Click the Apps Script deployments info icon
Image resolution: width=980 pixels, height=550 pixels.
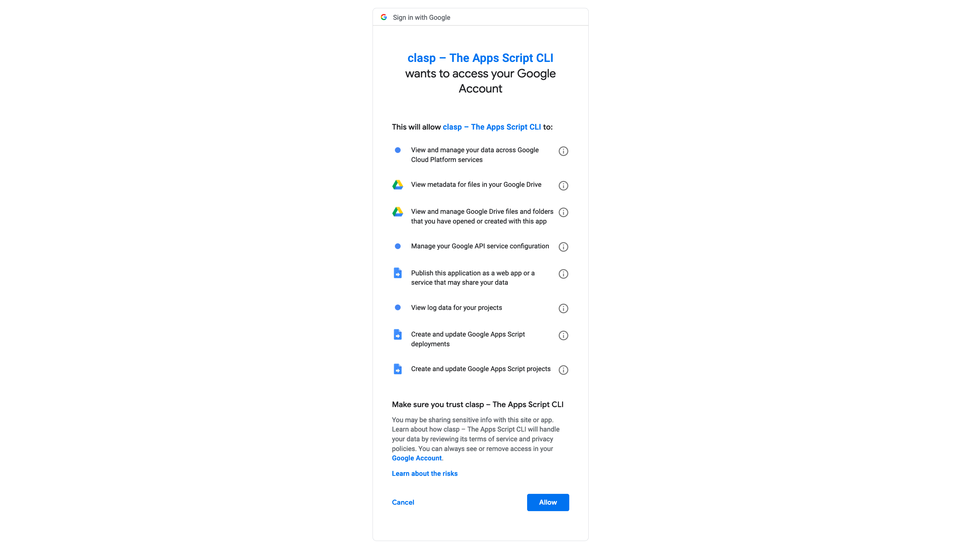(563, 335)
